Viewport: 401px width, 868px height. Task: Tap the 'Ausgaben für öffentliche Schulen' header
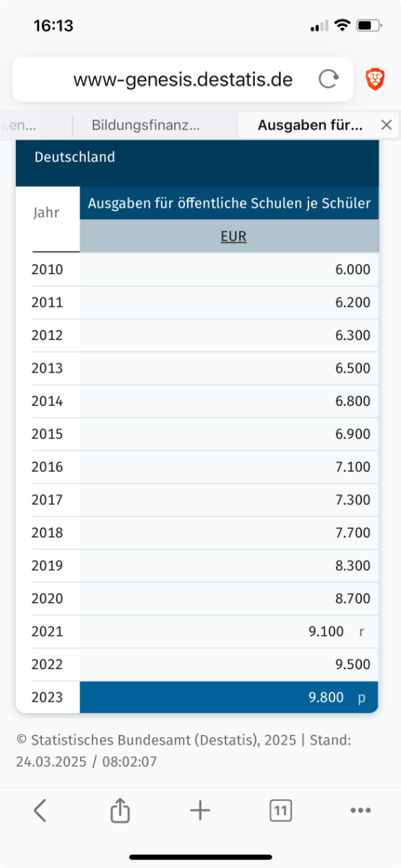tap(229, 203)
